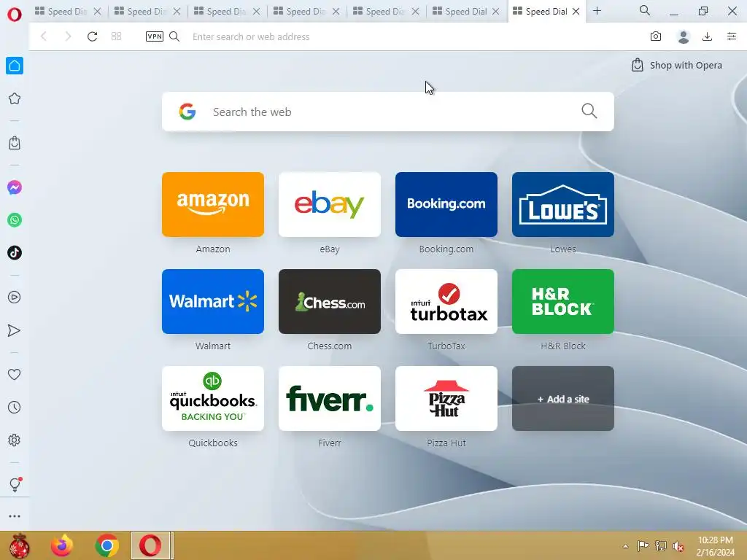Open the H&R Block speed dial tile

pos(563,301)
